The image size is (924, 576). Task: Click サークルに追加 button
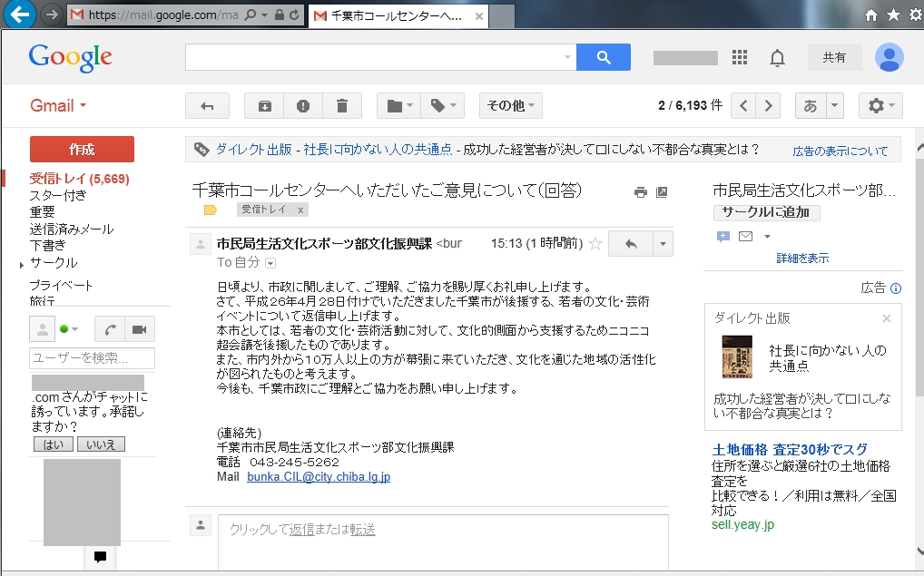click(x=766, y=212)
